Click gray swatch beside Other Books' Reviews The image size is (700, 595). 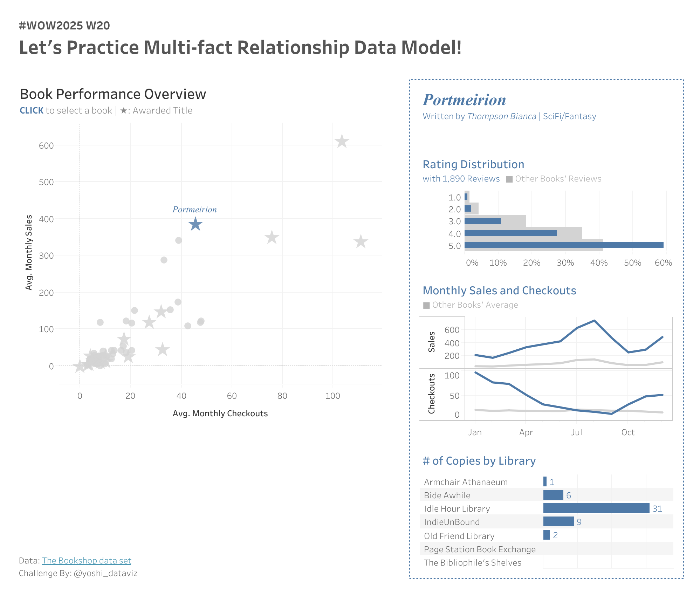coord(509,179)
